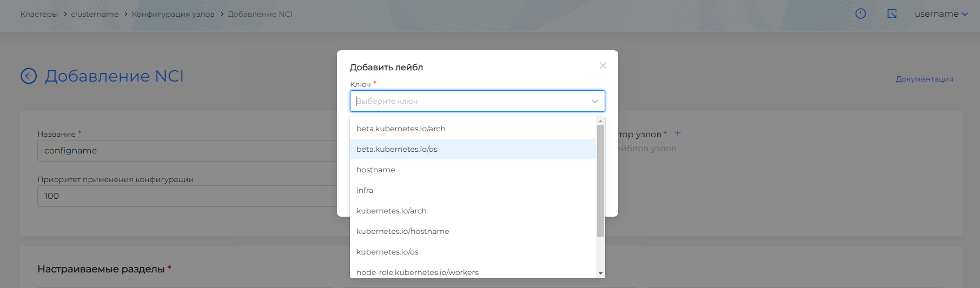Click the info circle icon in header
The height and width of the screenshot is (288, 980).
pos(860,14)
